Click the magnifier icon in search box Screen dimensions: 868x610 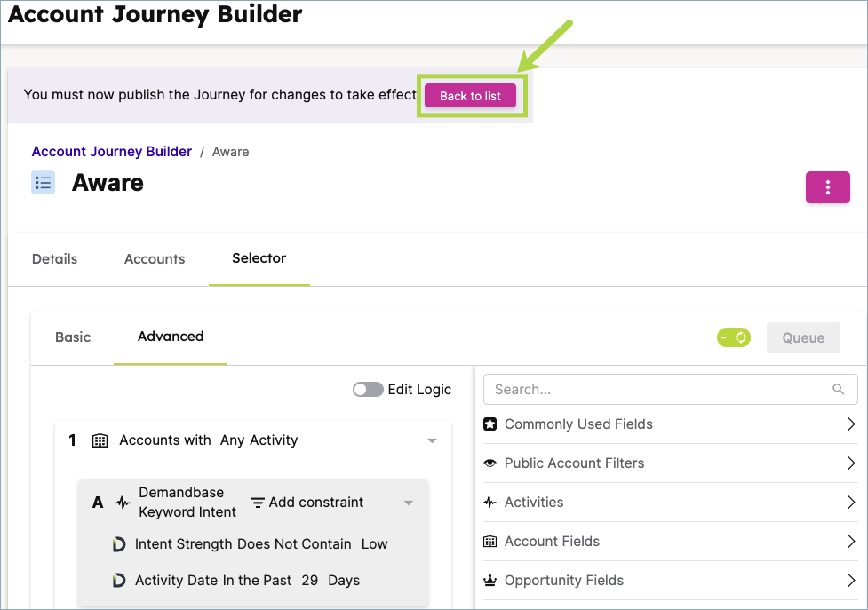[x=838, y=389]
